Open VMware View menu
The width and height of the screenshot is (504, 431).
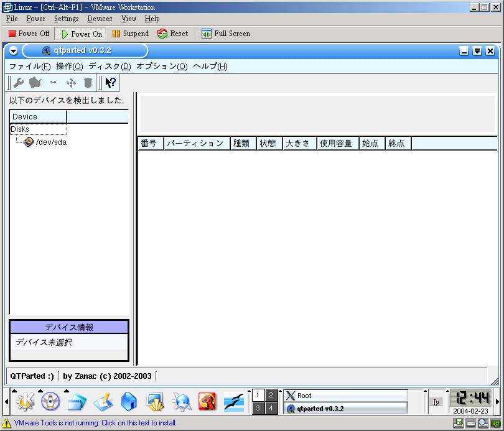[x=129, y=19]
